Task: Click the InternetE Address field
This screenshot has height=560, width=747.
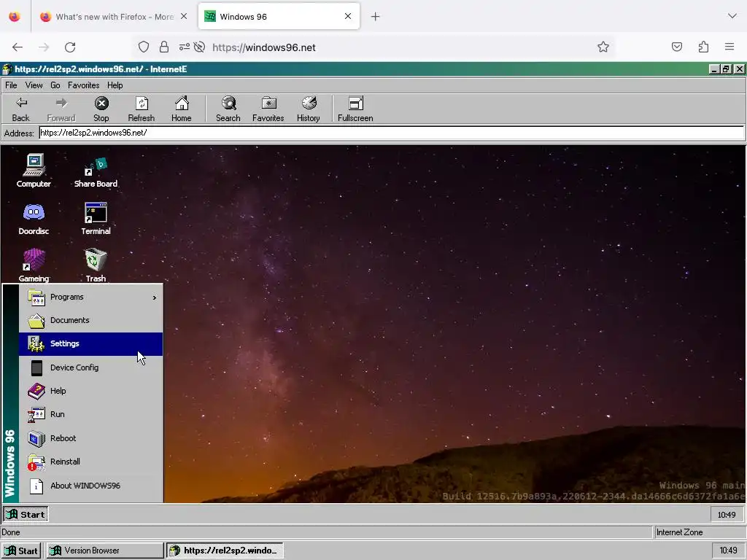Action: pos(391,133)
